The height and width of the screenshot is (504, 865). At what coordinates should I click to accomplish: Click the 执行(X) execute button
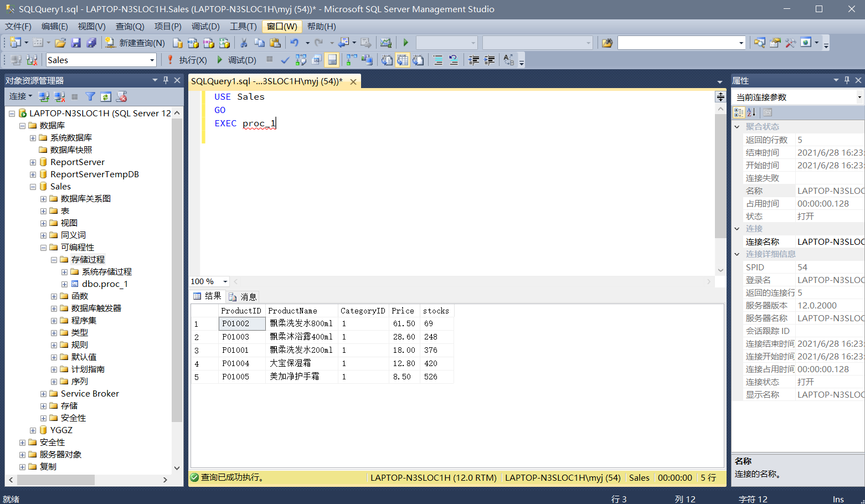[x=187, y=60]
